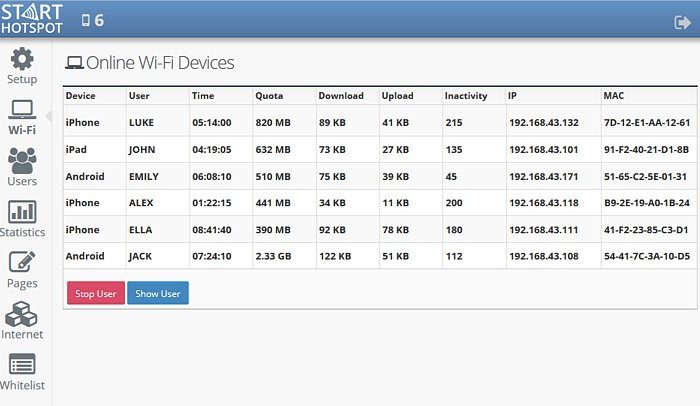Select user LUKE in the table
The height and width of the screenshot is (406, 700).
[x=142, y=122]
